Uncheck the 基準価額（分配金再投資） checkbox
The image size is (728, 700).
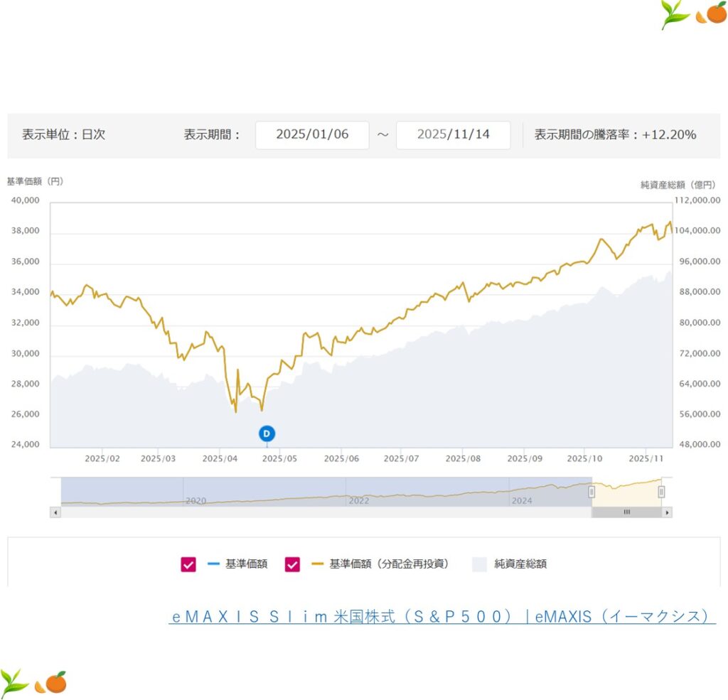pos(292,564)
